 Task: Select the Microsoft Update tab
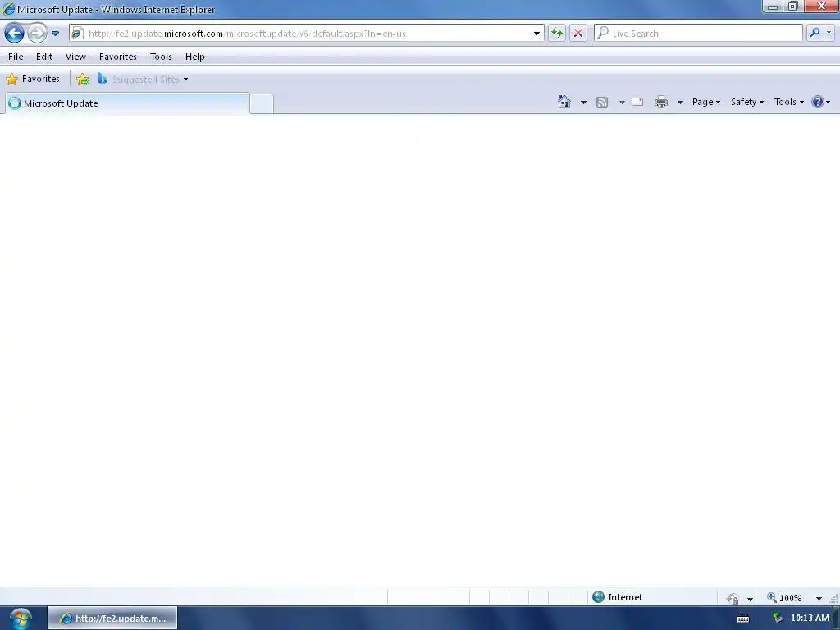click(x=127, y=103)
